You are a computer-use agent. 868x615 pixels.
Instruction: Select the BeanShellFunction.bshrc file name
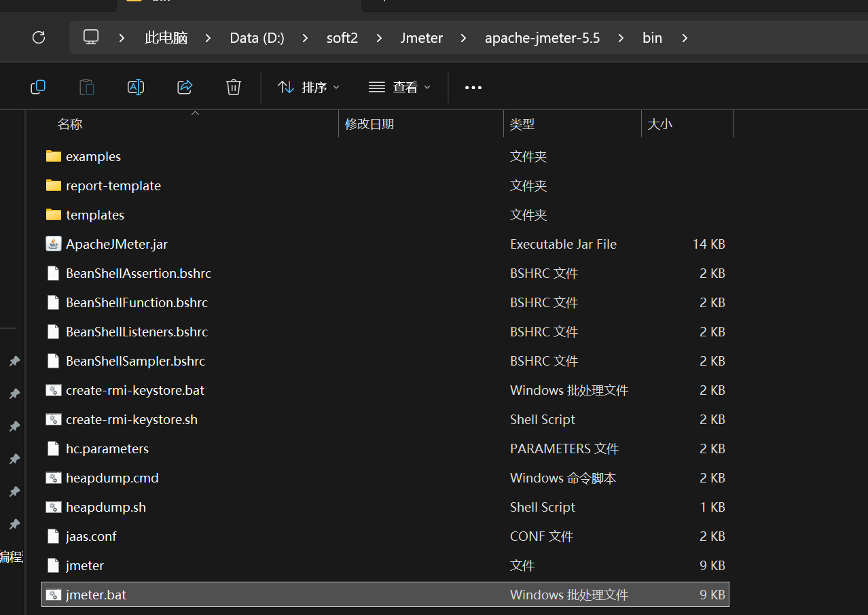click(x=137, y=302)
